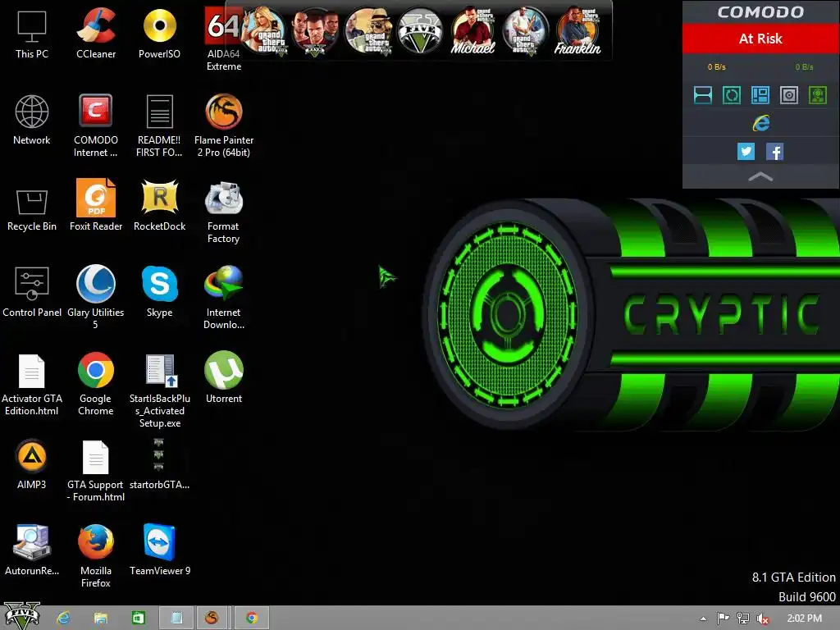Select startorbGTA file on desktop
This screenshot has height=630, width=840.
(159, 465)
